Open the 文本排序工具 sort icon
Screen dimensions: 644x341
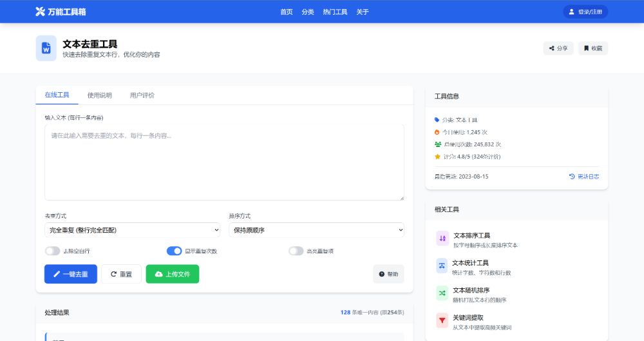coord(442,239)
